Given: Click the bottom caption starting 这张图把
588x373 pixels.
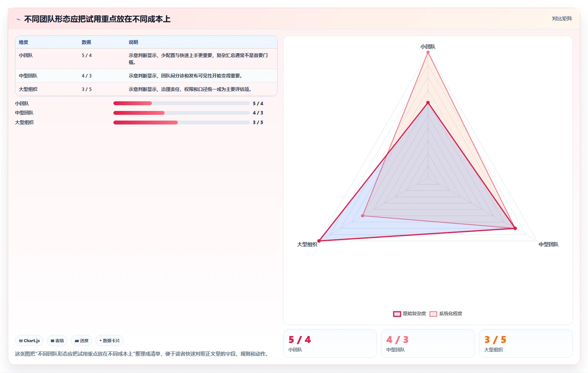Looking at the screenshot, I should [143, 354].
